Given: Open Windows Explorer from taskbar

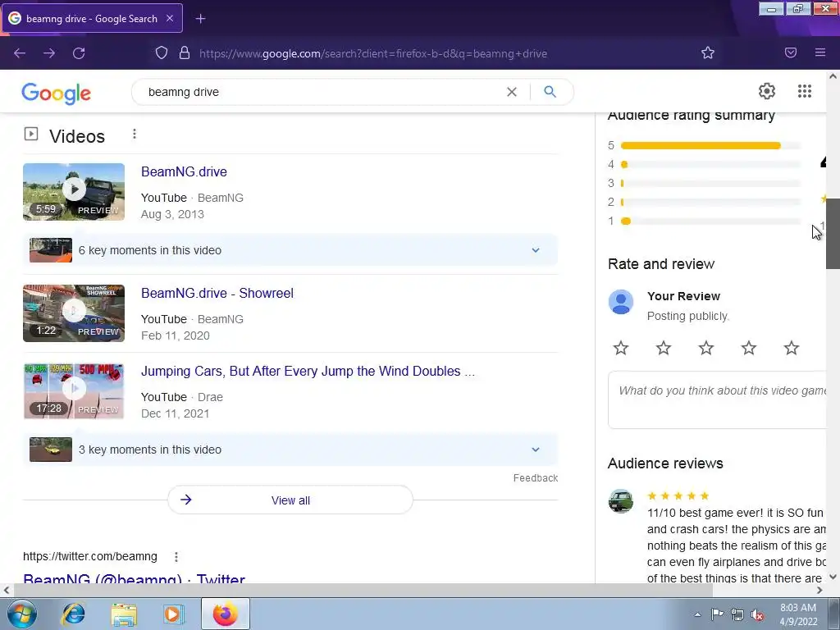Looking at the screenshot, I should coord(124,614).
